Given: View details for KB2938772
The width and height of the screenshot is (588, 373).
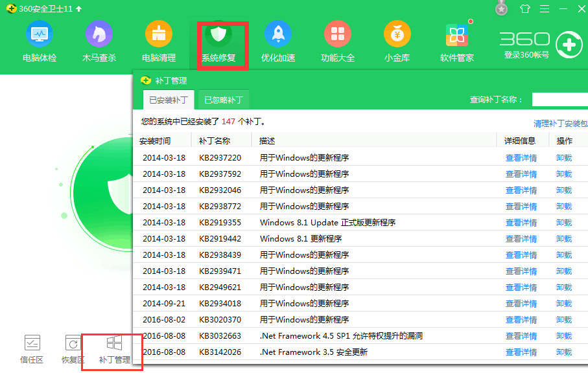Looking at the screenshot, I should 521,207.
